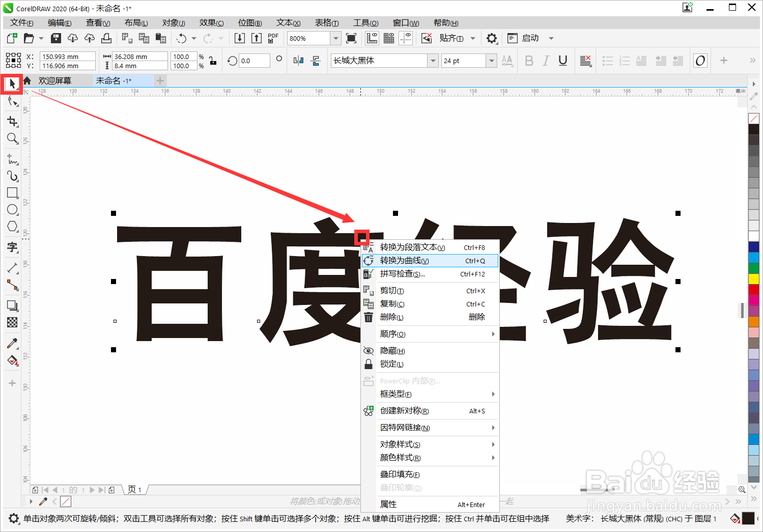
Task: Pick the green swatch in palette
Action: [x=754, y=268]
